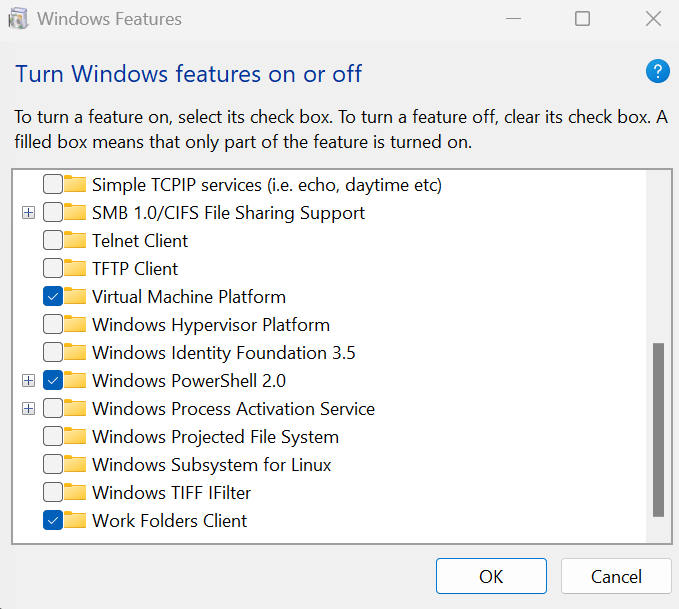Uncheck the Work Folders Client checkbox
The height and width of the screenshot is (609, 679).
[52, 521]
